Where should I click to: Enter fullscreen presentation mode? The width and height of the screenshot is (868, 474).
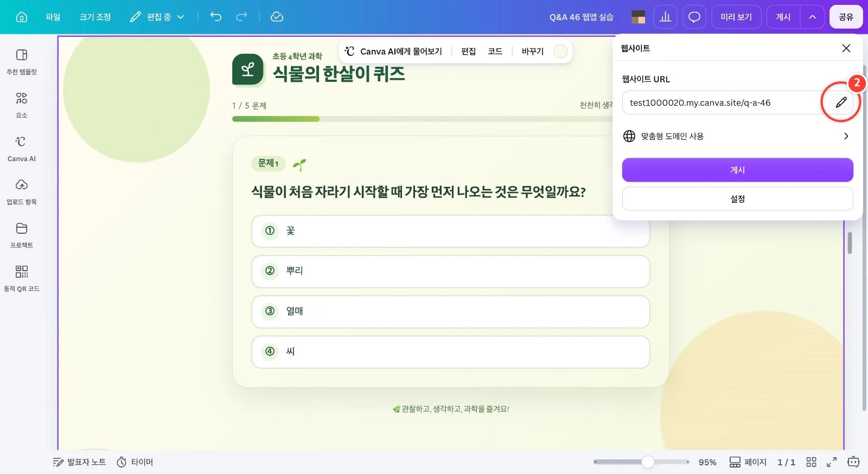point(831,462)
